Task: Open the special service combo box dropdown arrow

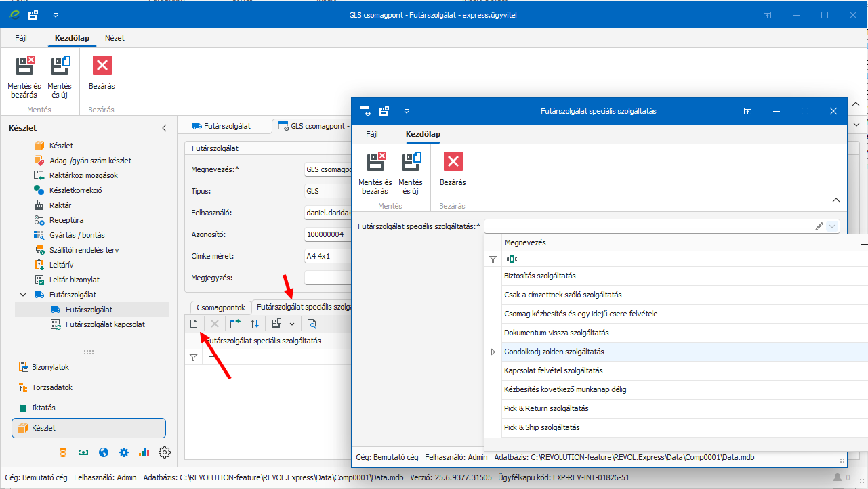Action: 833,226
